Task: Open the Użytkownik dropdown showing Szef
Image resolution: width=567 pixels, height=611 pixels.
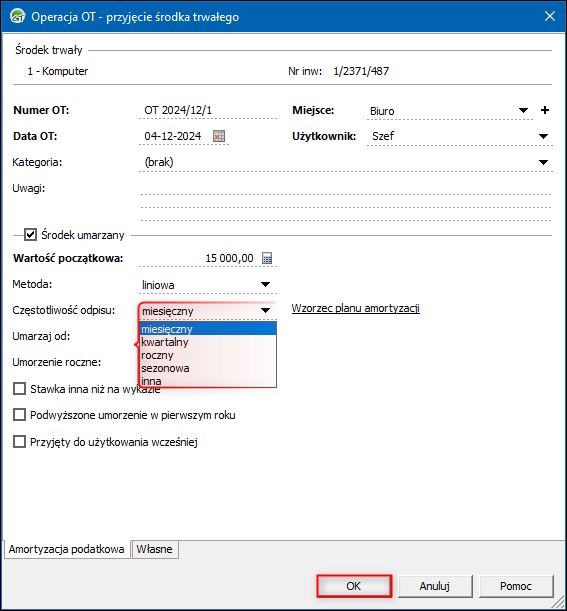Action: click(x=543, y=136)
